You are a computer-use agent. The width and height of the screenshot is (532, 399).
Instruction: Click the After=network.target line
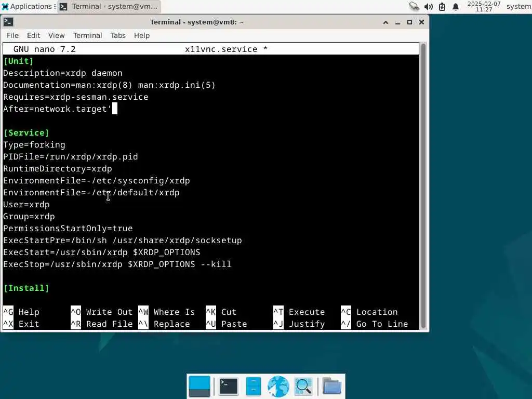[57, 109]
